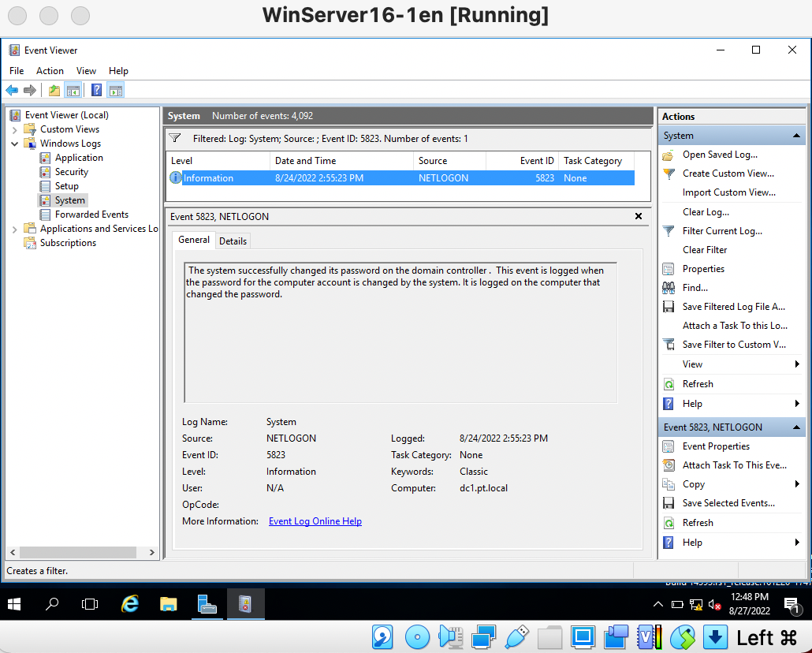812x653 pixels.
Task: Select the Application log in tree
Action: click(79, 158)
